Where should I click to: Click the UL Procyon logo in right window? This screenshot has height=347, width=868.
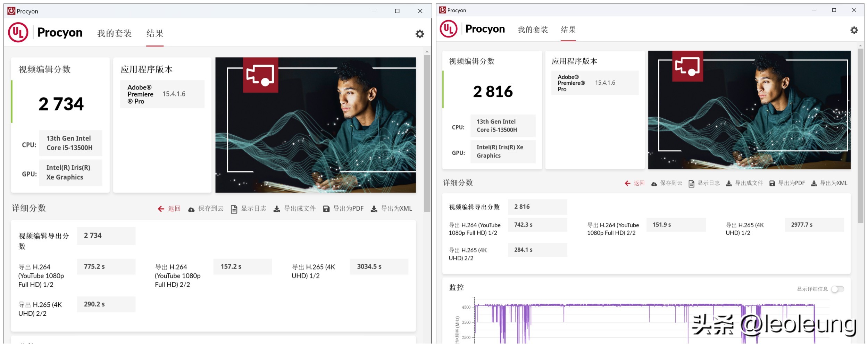(x=448, y=29)
